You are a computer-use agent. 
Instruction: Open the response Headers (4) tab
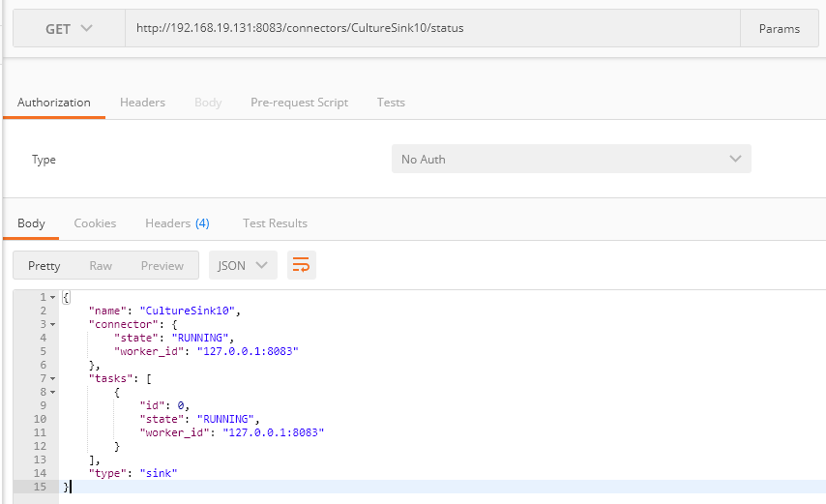177,223
